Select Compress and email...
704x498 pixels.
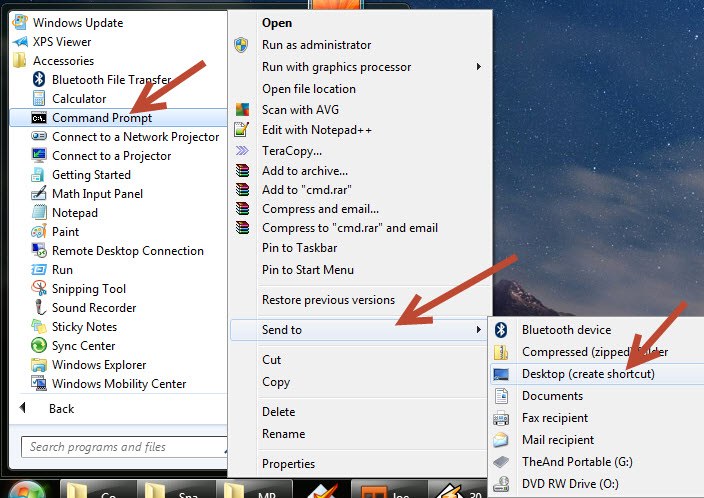click(x=321, y=209)
